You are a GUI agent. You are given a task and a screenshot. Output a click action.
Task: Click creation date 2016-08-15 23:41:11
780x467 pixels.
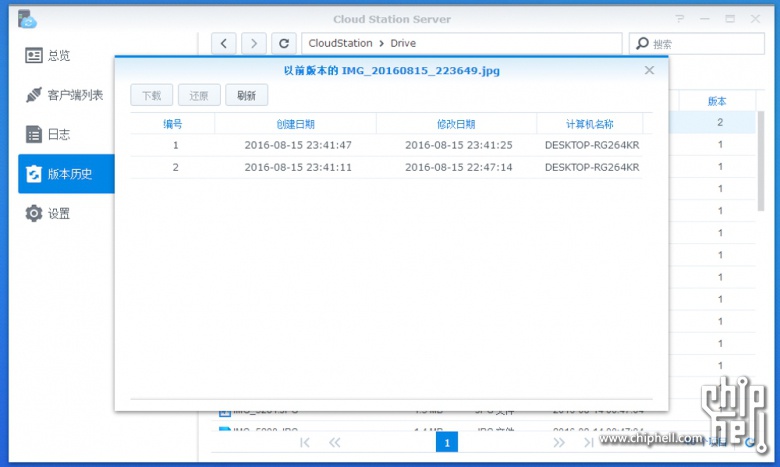click(298, 167)
